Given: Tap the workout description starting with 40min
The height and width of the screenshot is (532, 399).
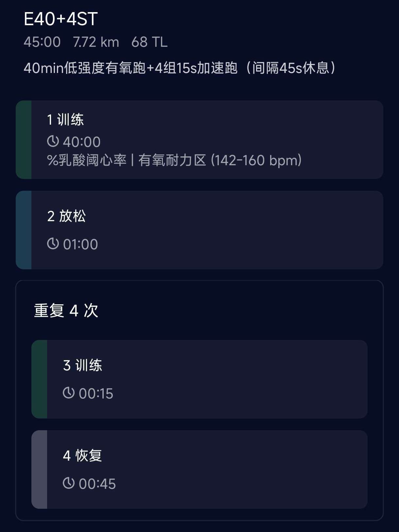Looking at the screenshot, I should [180, 68].
